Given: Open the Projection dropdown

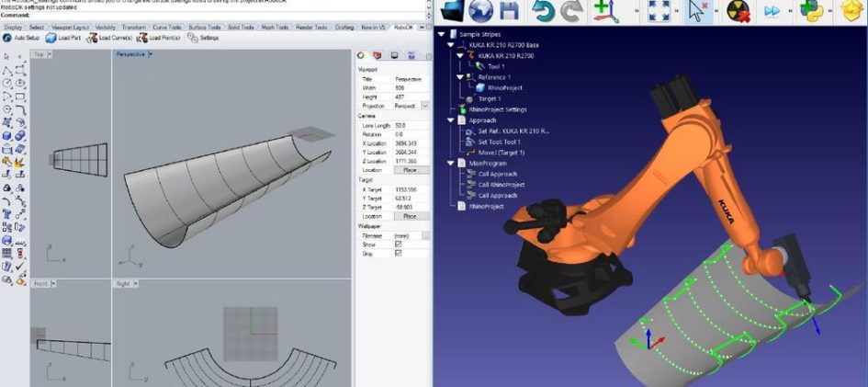Looking at the screenshot, I should pyautogui.click(x=424, y=106).
